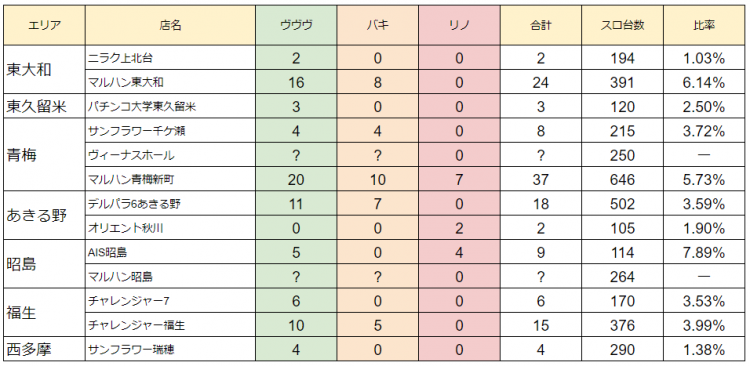Click the あきる野 area cell

[x=44, y=216]
